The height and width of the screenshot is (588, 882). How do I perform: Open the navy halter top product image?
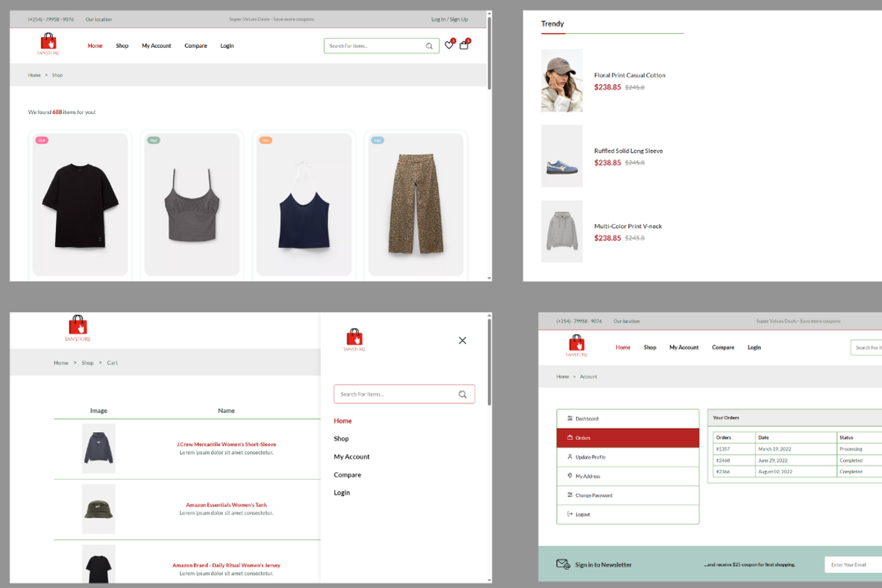pyautogui.click(x=304, y=204)
